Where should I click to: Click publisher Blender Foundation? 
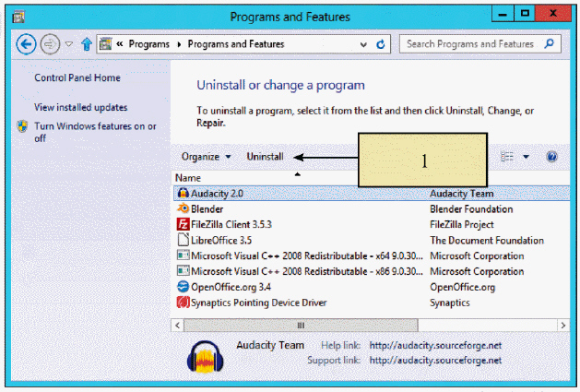point(471,209)
